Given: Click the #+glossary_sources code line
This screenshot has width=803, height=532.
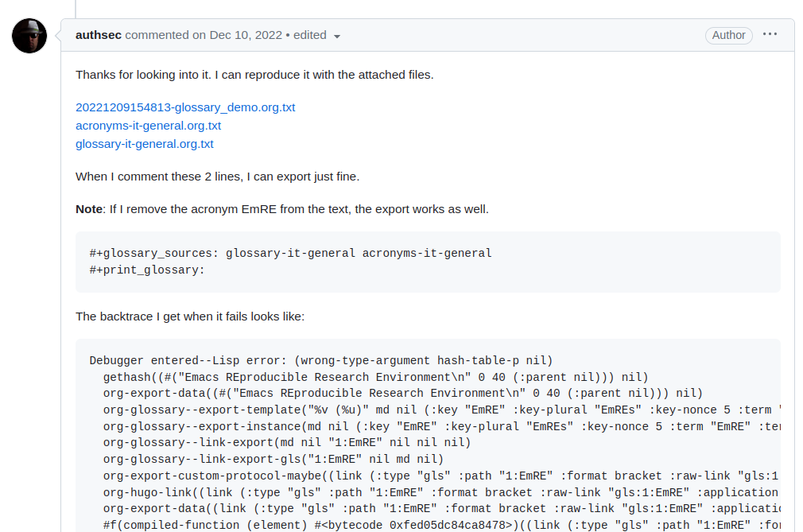Looking at the screenshot, I should [290, 253].
